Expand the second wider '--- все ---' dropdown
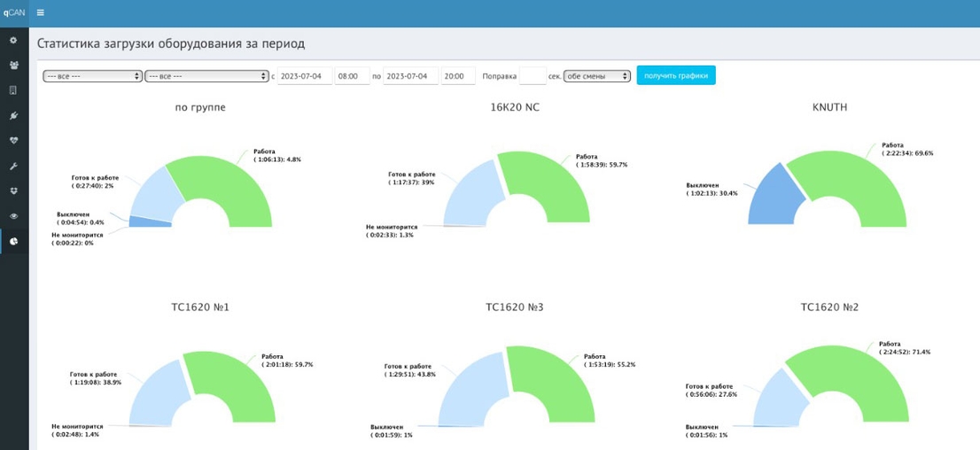980x450 pixels. coord(206,75)
